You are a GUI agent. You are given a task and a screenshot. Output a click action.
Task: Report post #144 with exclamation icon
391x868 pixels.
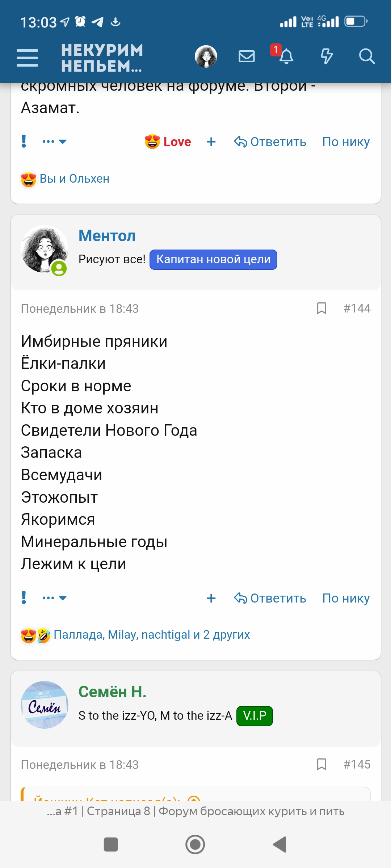24,598
